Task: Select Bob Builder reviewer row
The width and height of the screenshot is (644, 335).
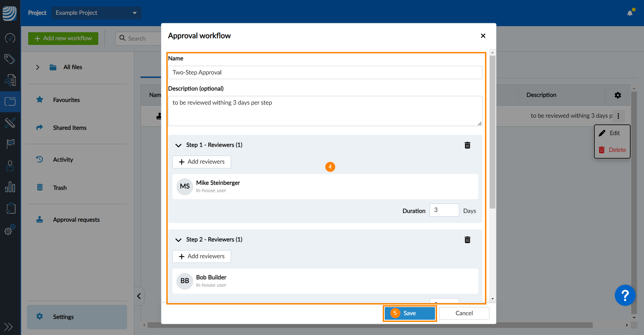Action: click(x=325, y=281)
